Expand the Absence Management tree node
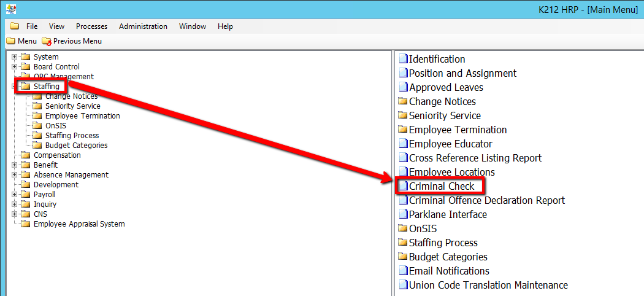The width and height of the screenshot is (644, 296). click(14, 175)
